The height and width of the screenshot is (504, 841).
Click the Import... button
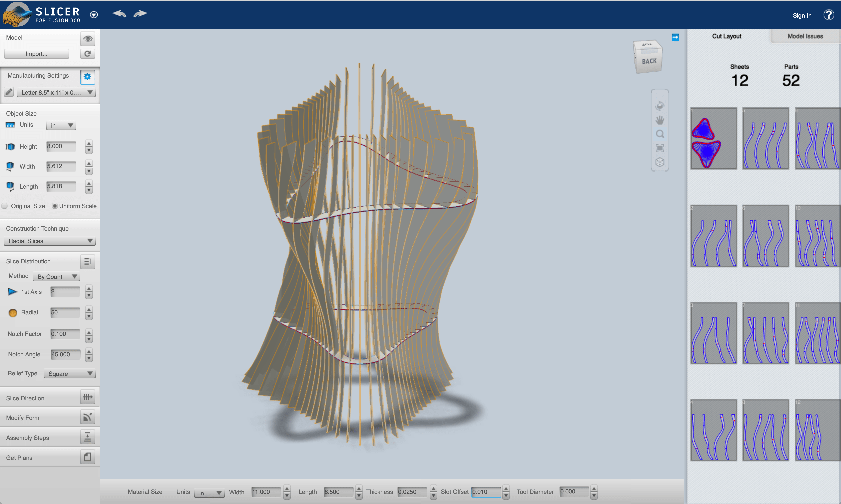coord(36,54)
